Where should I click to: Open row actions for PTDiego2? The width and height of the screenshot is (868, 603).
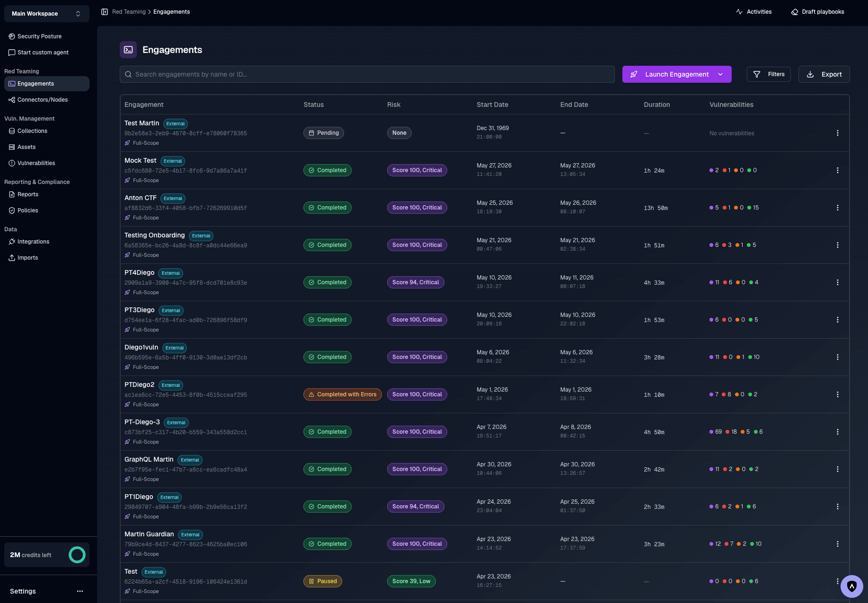[838, 394]
